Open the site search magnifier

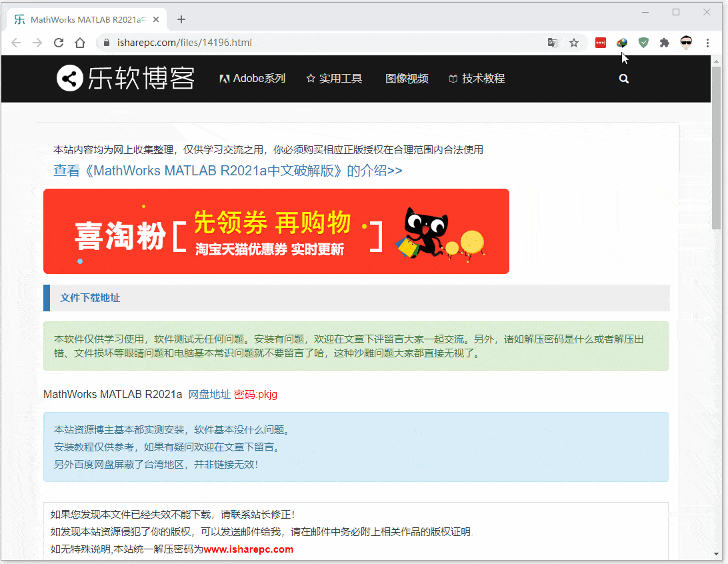[623, 79]
